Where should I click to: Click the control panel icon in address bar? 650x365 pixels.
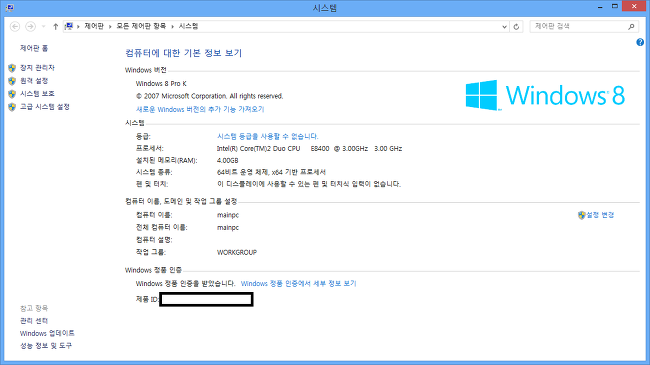click(x=69, y=26)
